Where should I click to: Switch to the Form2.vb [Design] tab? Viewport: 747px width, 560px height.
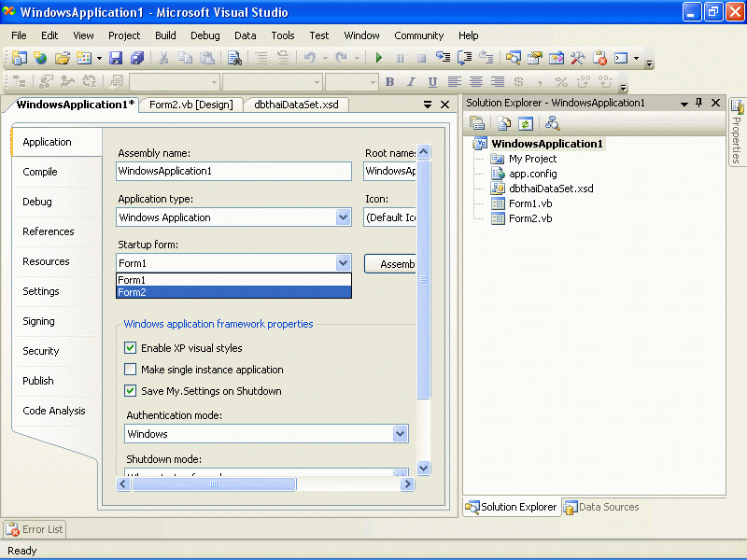click(x=190, y=105)
